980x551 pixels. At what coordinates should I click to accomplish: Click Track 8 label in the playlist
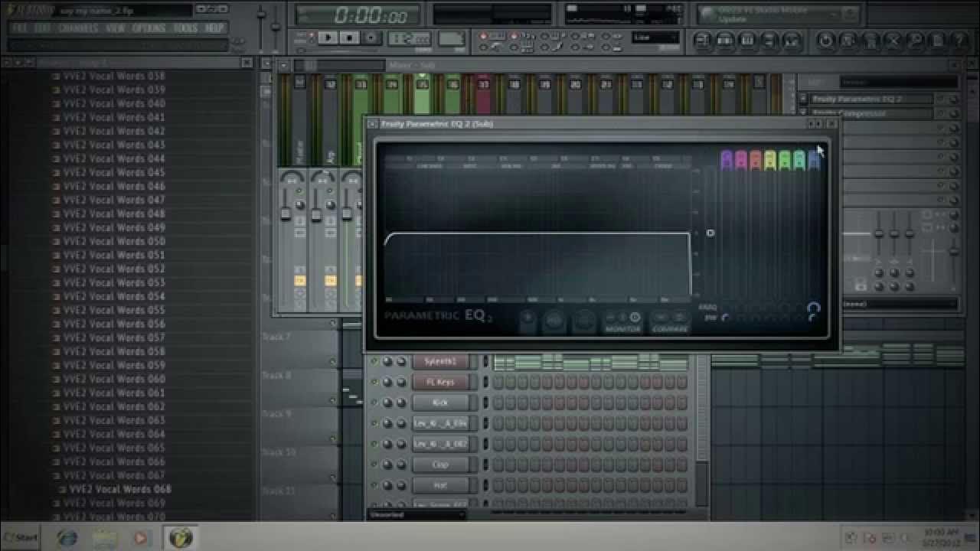pyautogui.click(x=276, y=375)
